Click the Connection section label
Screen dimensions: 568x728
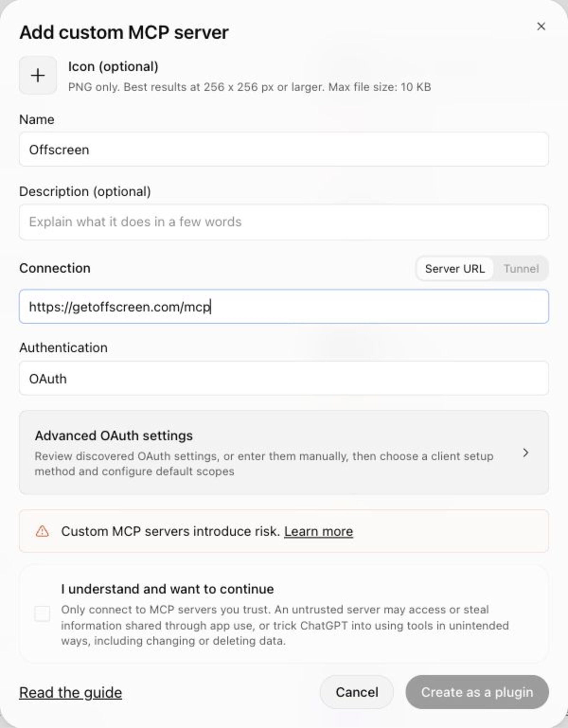pos(55,268)
